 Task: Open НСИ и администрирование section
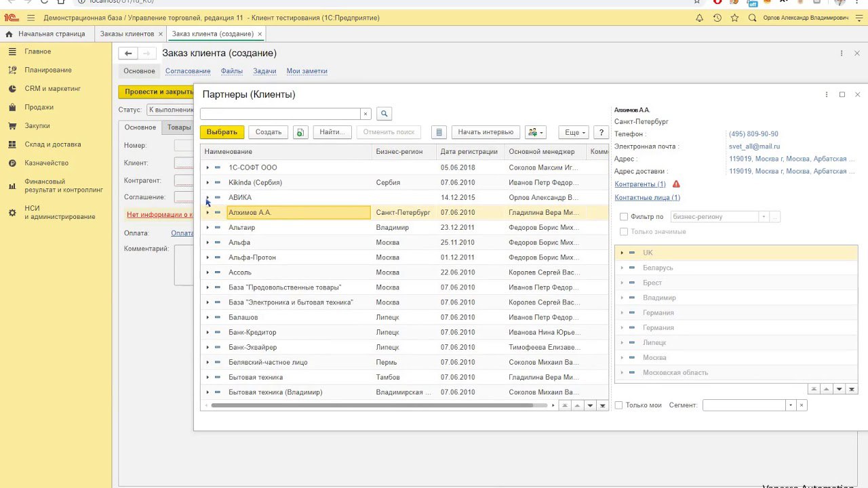click(x=60, y=213)
